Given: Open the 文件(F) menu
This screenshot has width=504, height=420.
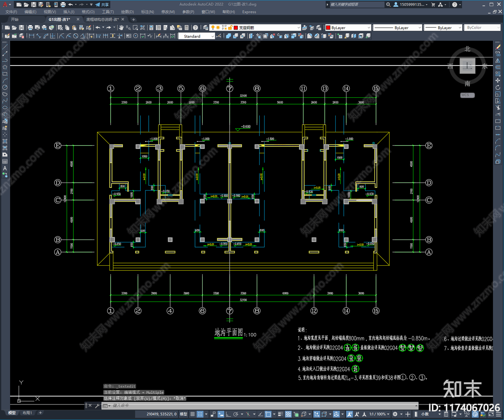Looking at the screenshot, I should coord(11,12).
